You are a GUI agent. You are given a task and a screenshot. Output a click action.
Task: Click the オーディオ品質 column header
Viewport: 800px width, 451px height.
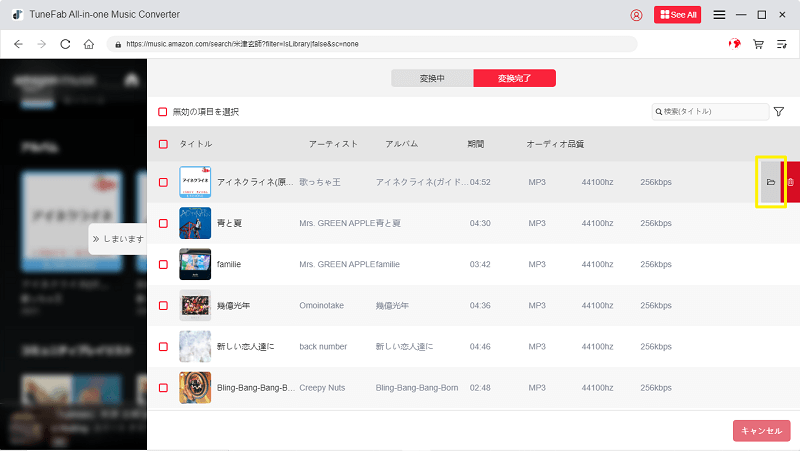(555, 144)
